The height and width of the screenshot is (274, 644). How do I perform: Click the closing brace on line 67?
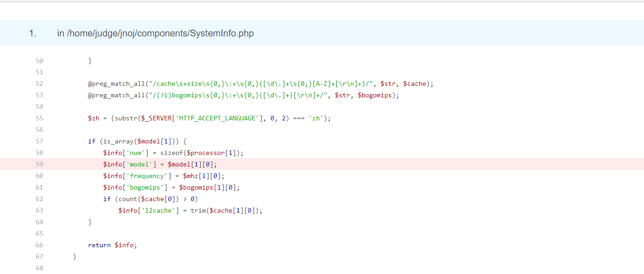coord(75,256)
